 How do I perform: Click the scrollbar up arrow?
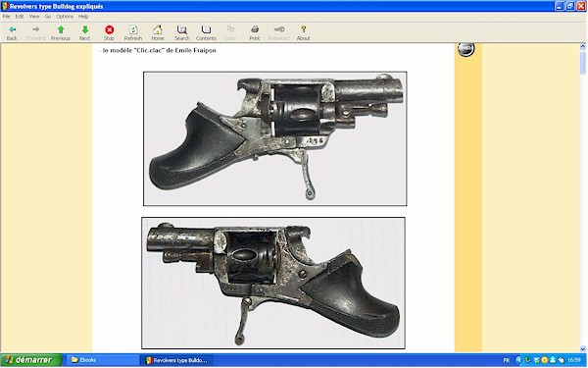coord(583,46)
